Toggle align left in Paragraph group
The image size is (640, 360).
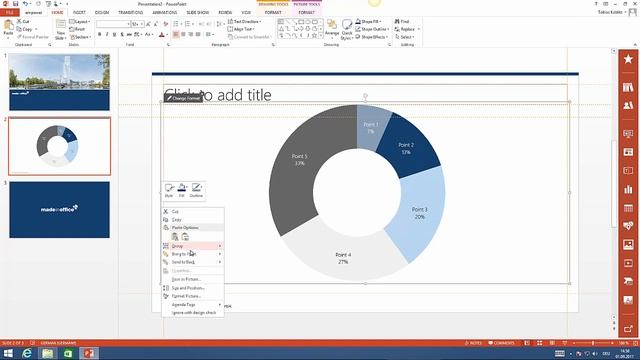coord(176,35)
